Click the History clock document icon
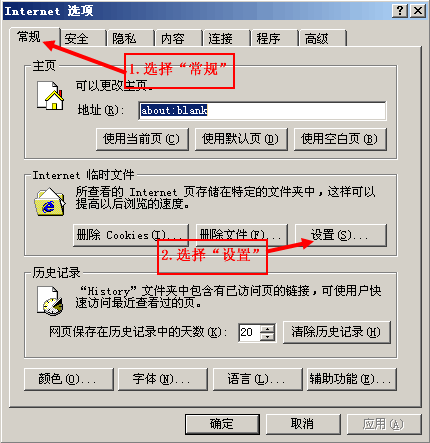 click(x=50, y=301)
